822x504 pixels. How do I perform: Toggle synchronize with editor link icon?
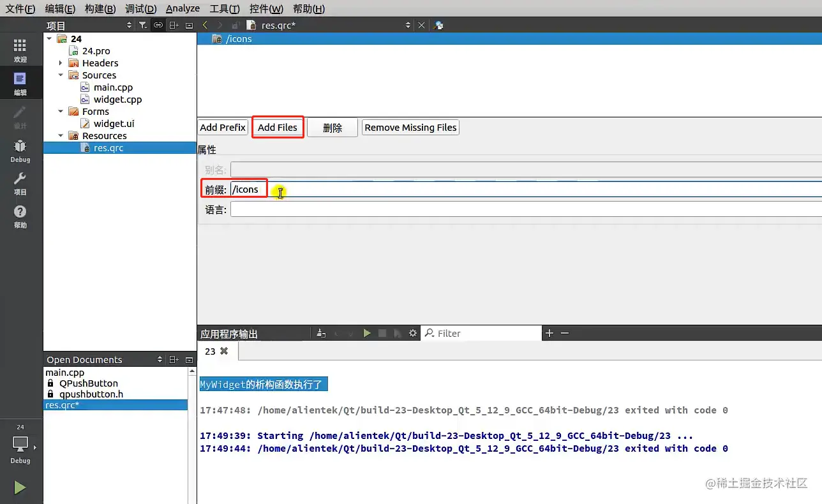(158, 26)
